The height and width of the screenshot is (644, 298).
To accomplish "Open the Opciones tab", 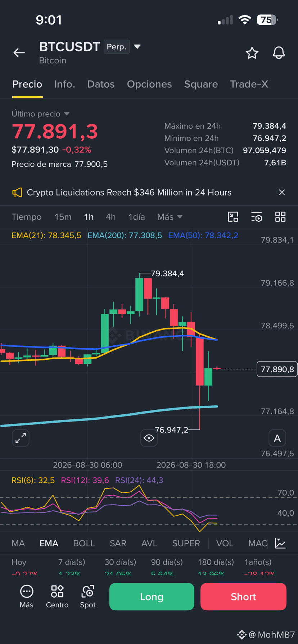I will (149, 84).
